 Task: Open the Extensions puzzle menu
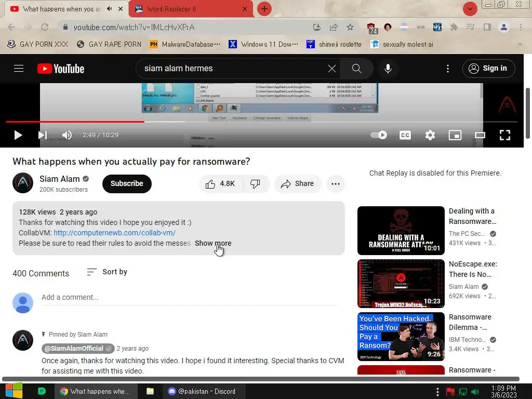point(454,27)
